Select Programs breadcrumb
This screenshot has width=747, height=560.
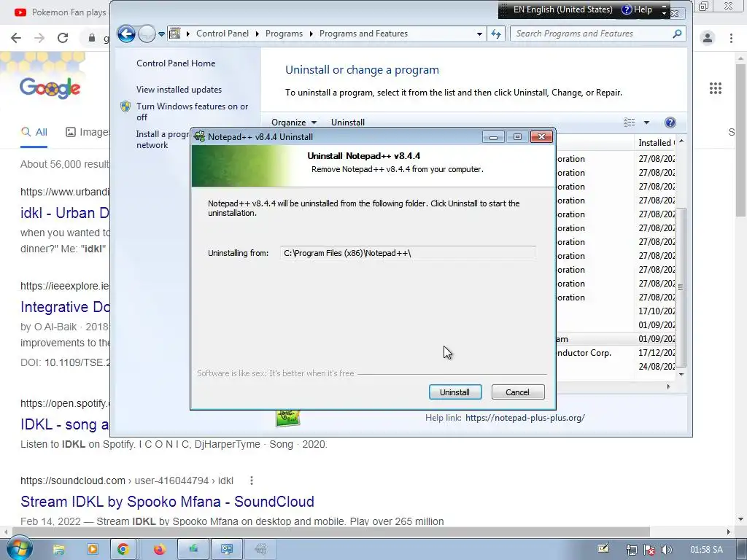[284, 34]
